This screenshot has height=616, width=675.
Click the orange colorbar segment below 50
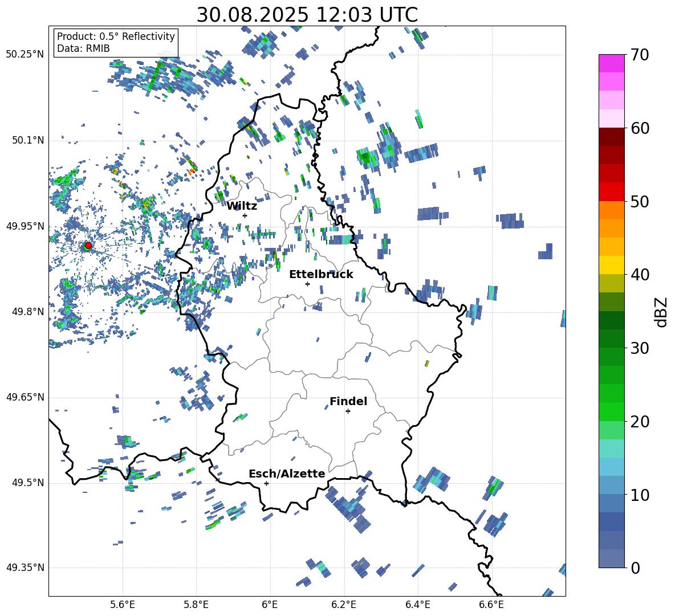611,210
